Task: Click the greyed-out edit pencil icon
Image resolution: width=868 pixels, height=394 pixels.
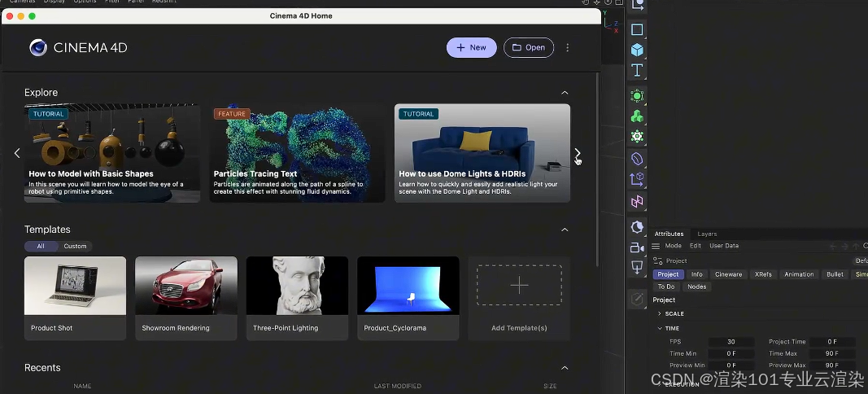Action: click(x=637, y=300)
